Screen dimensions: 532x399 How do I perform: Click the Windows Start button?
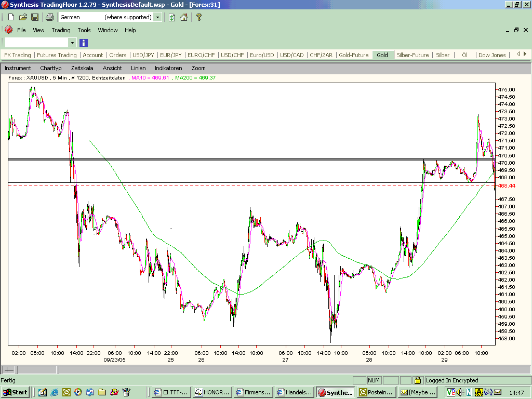(x=15, y=392)
